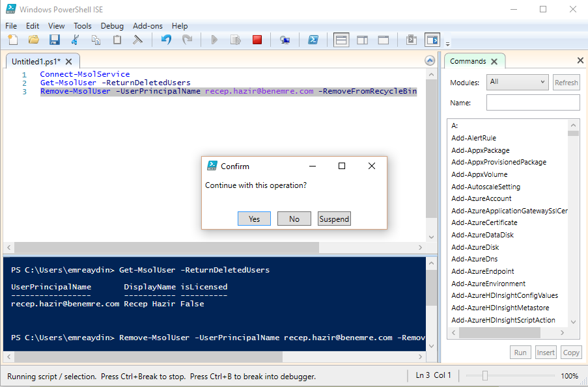Expand the toolbar overflow options arrow
This screenshot has width=588, height=387.
click(448, 43)
